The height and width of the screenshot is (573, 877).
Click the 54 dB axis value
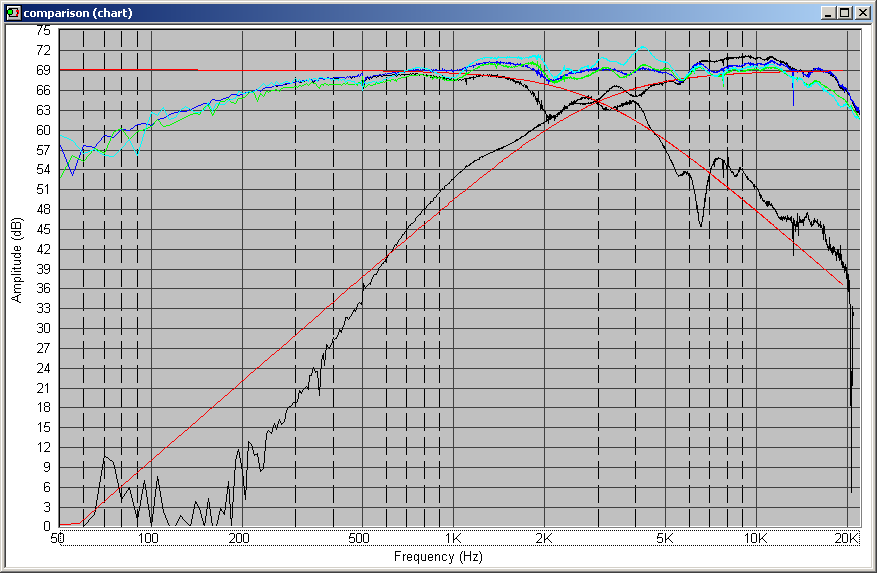pos(43,169)
